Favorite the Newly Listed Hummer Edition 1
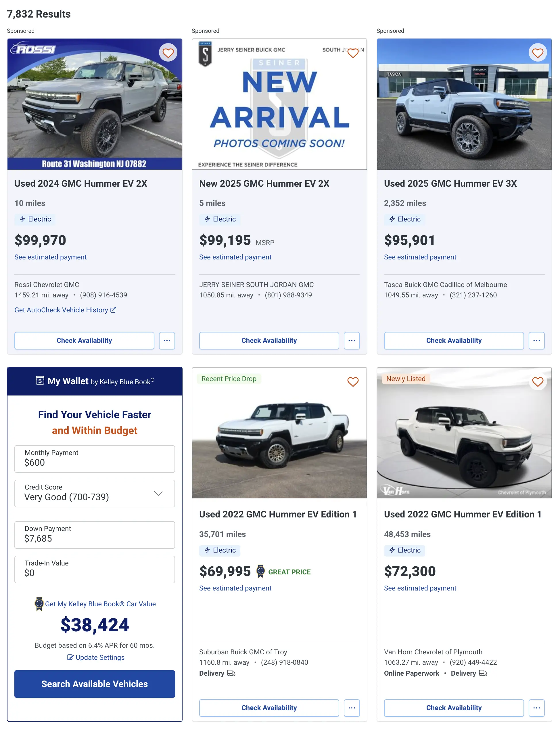 tap(537, 381)
